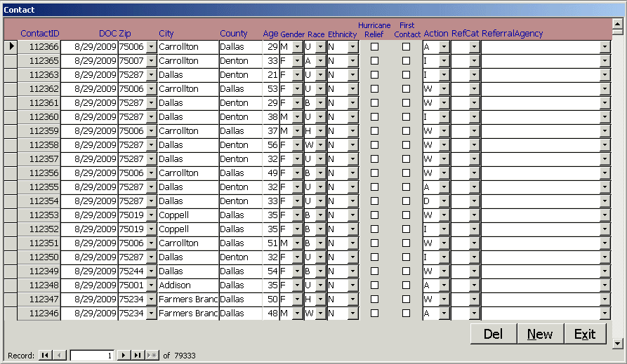Jump to last record navigation button

click(x=138, y=355)
